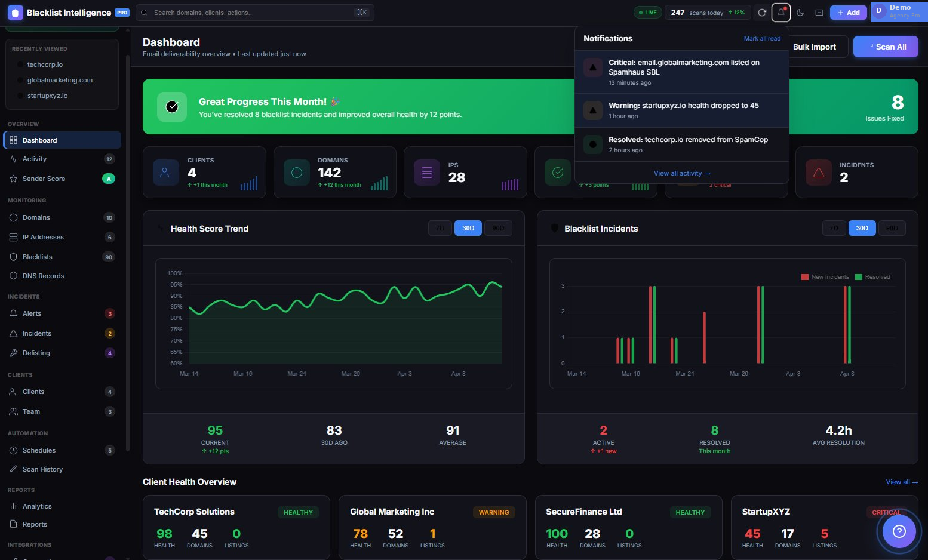
Task: Click the help question mark button
Action: tap(899, 531)
